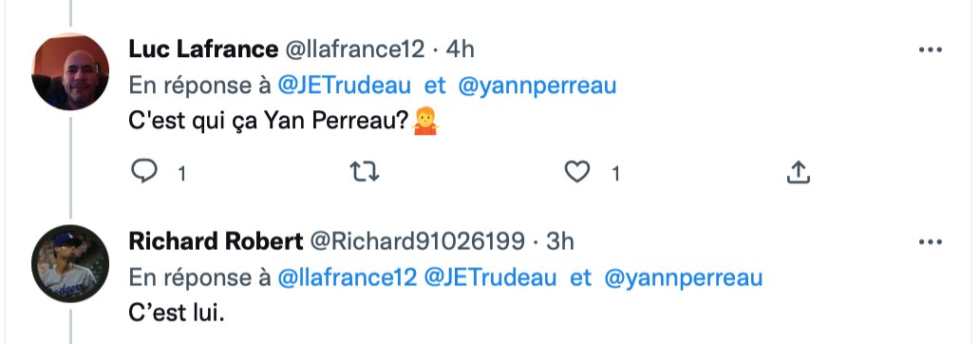Open Luc Lafrance's profile picture

click(70, 72)
